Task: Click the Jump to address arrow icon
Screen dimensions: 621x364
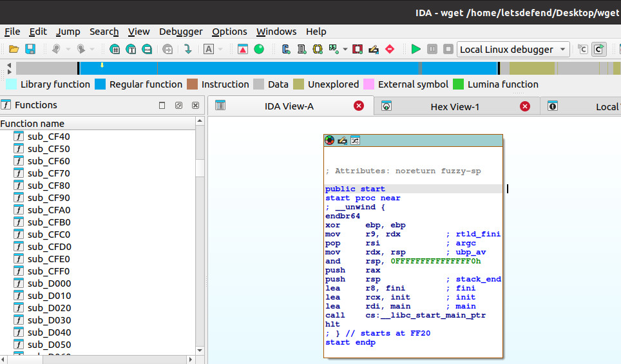Action: pyautogui.click(x=187, y=49)
